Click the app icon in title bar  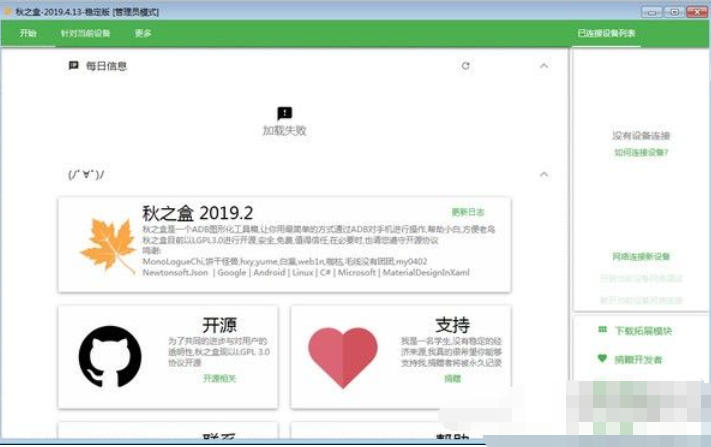[8, 11]
